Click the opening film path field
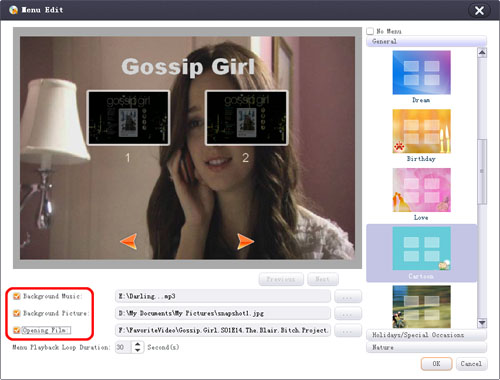This screenshot has width=500, height=380. [x=223, y=331]
